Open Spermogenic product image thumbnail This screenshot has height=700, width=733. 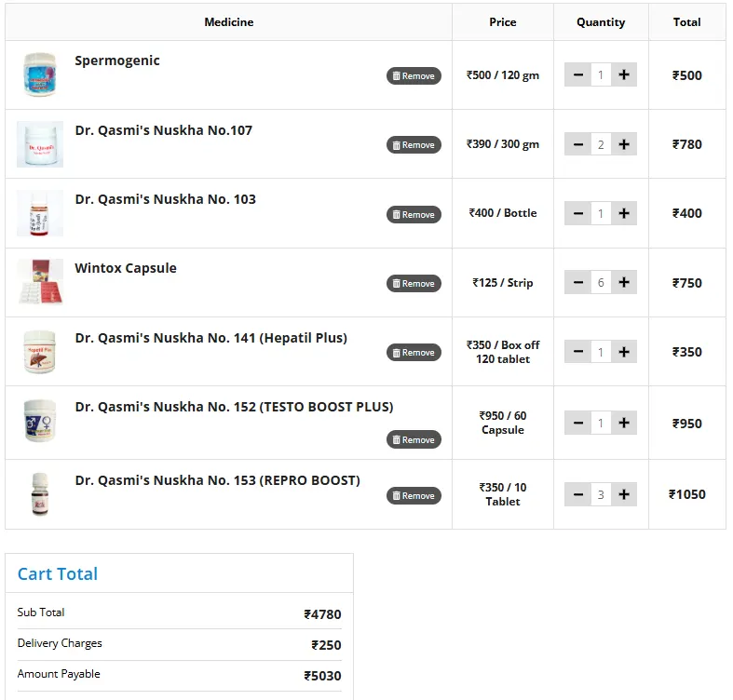pos(40,75)
